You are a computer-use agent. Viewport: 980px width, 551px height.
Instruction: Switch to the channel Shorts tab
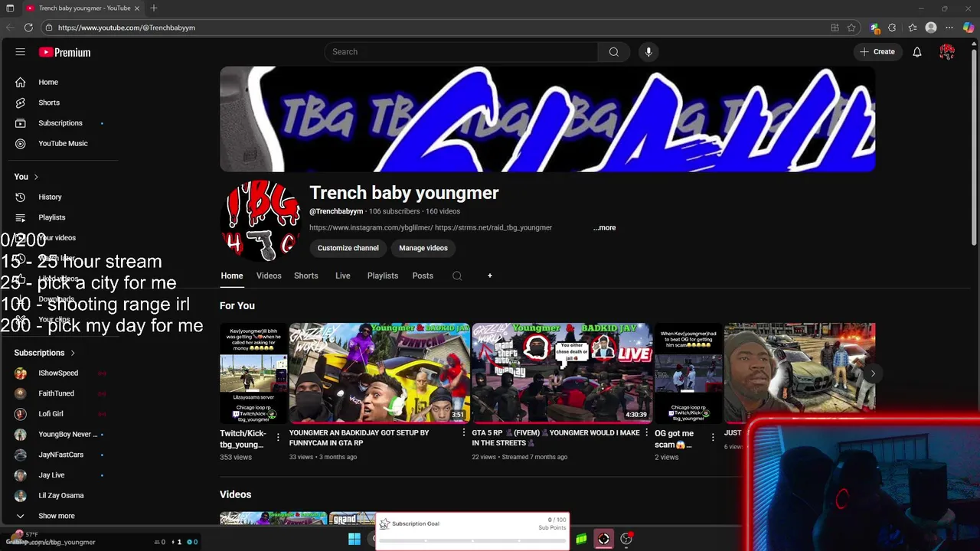pyautogui.click(x=306, y=275)
